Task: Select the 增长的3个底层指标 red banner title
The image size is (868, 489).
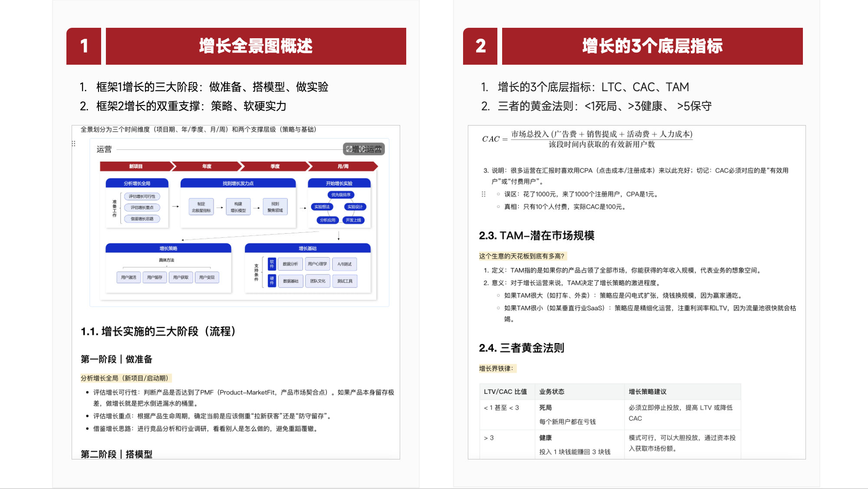Action: [x=652, y=46]
